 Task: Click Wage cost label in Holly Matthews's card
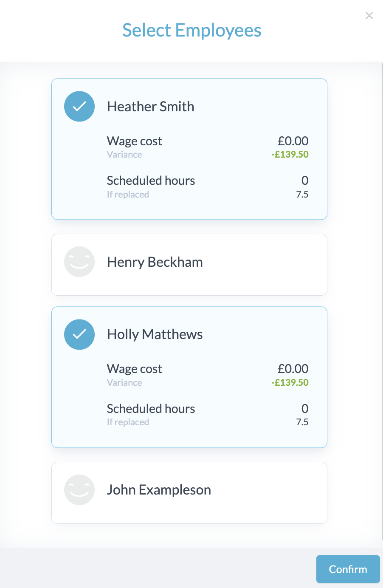click(134, 369)
